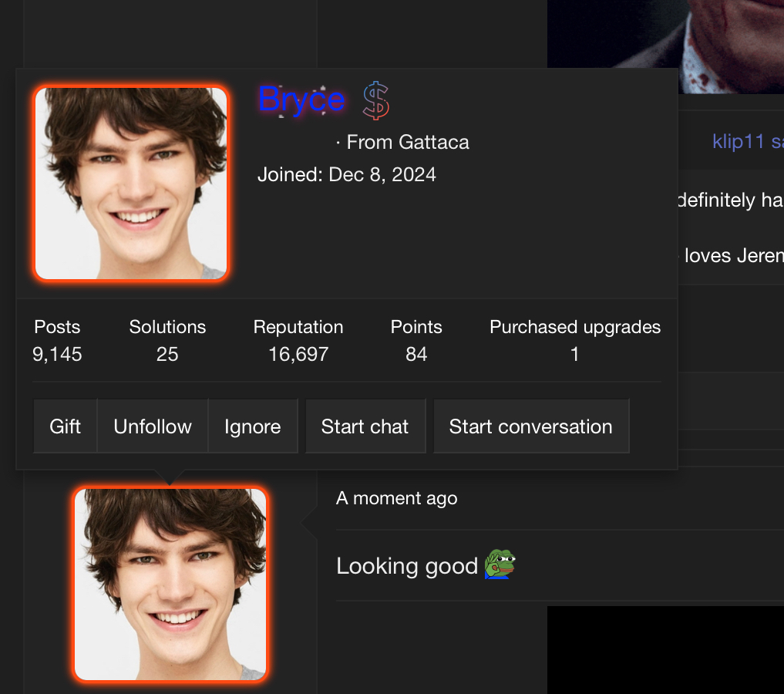Open Bryce's profile via the username link
Image resolution: width=784 pixels, height=694 pixels.
(301, 99)
